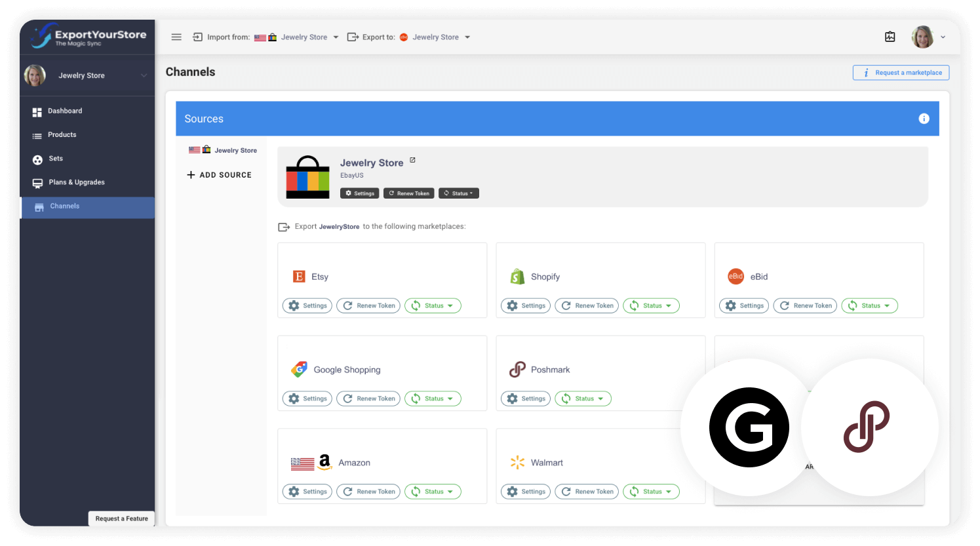Open Etsy Settings
980x546 pixels.
click(x=307, y=305)
